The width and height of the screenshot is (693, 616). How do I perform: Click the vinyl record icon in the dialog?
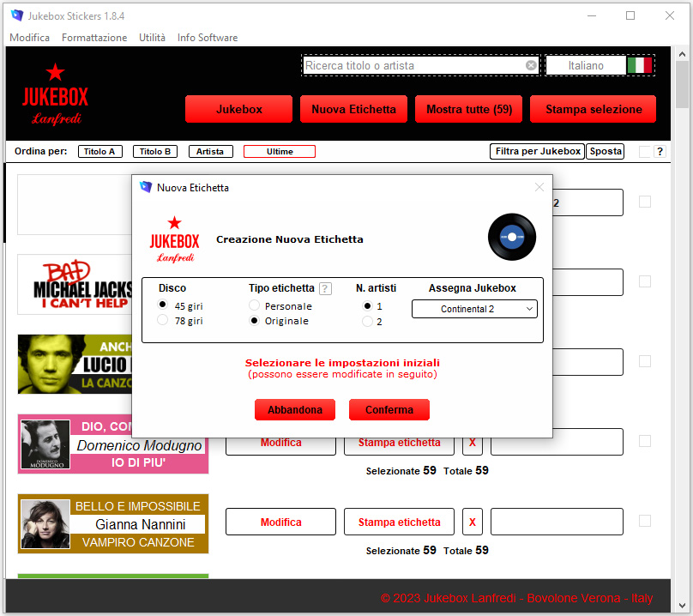click(512, 237)
